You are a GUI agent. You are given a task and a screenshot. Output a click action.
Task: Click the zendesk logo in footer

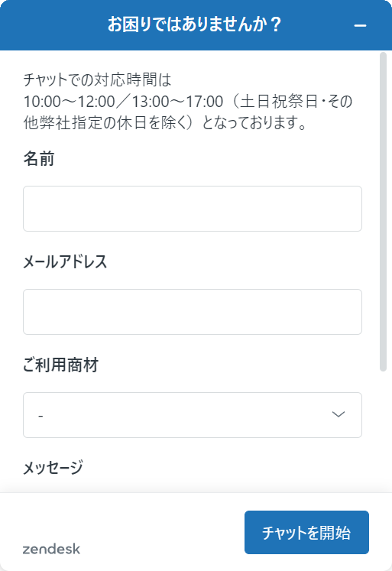pyautogui.click(x=51, y=549)
